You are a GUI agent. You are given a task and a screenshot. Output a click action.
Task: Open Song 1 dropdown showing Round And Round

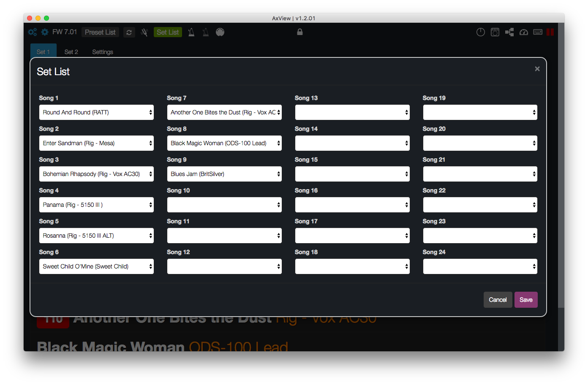(x=96, y=112)
